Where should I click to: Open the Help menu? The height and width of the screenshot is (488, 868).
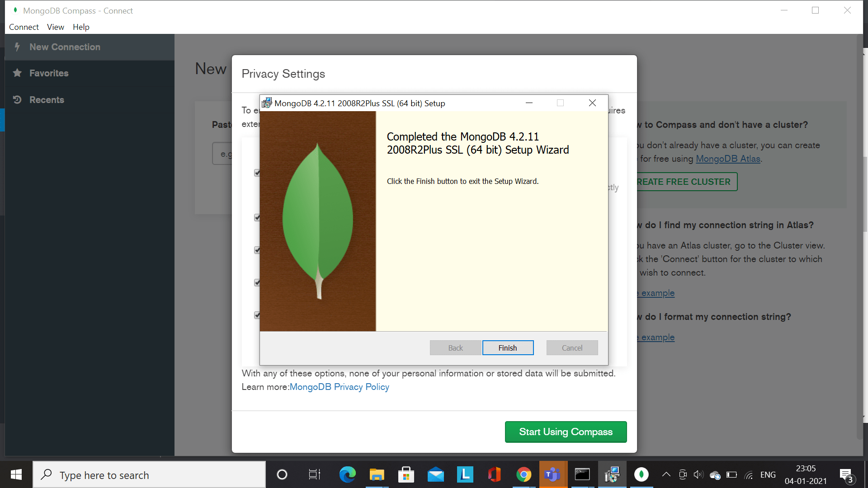(x=81, y=27)
